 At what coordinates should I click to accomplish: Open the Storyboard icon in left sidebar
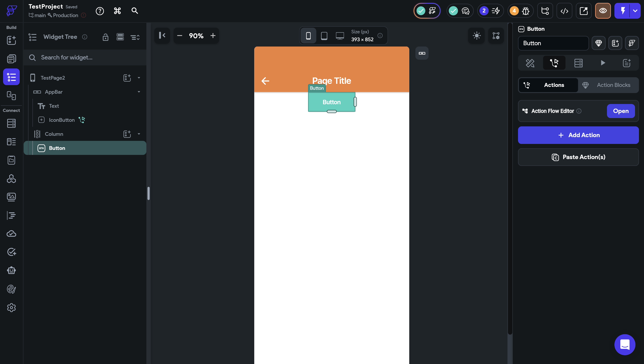pyautogui.click(x=11, y=95)
